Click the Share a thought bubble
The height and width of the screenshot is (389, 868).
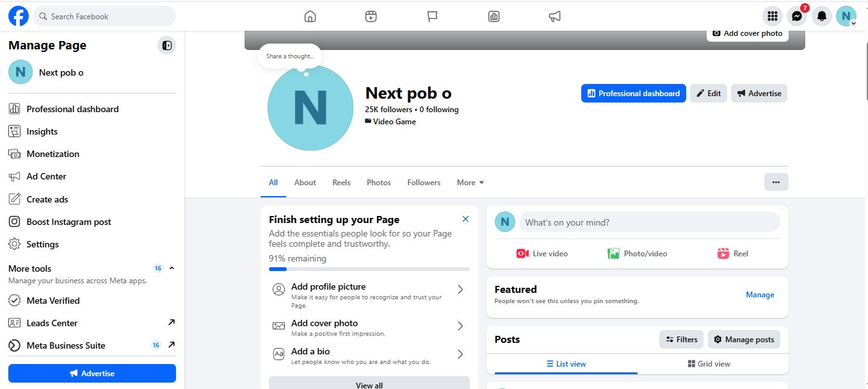[x=289, y=56]
